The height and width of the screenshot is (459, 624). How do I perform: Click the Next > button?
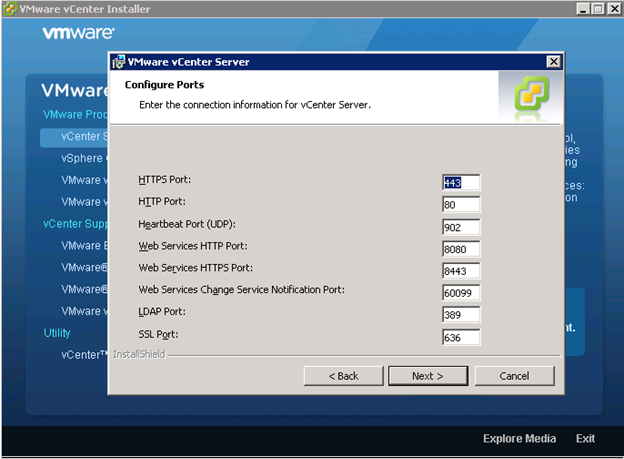[428, 376]
